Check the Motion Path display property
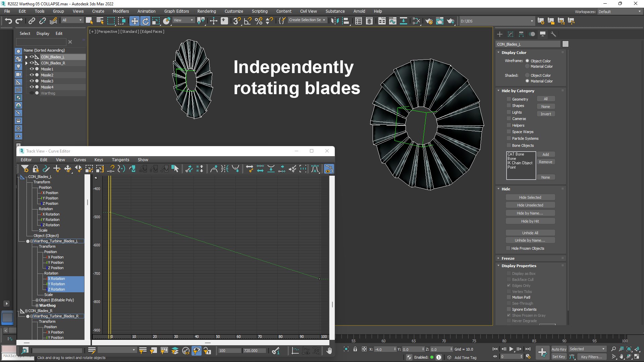 508,297
